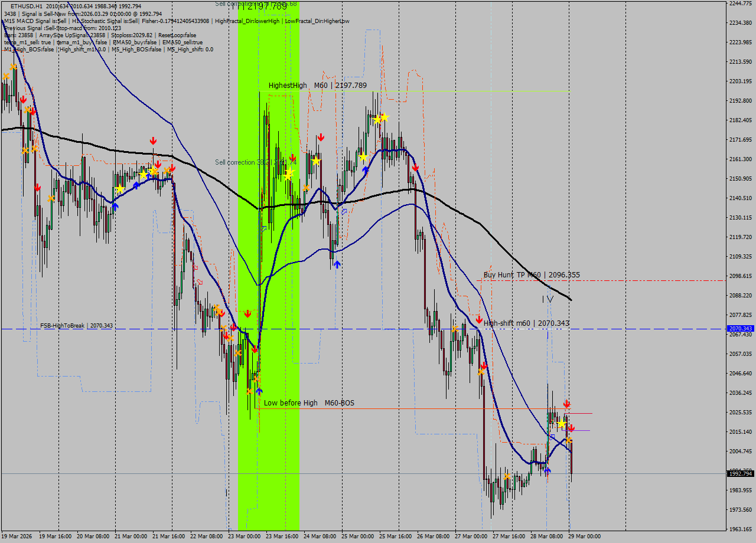Click the current price tag 1992.794
756x543 pixels.
coord(740,473)
